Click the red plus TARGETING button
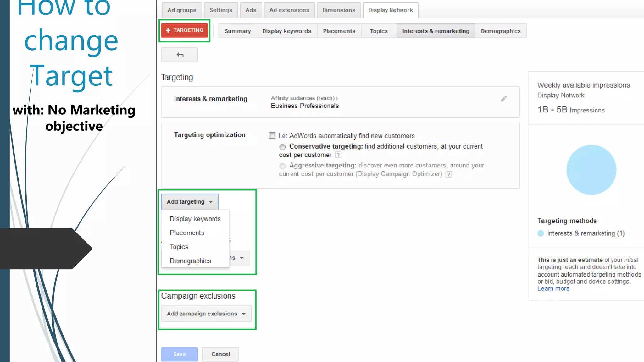Screen dimensions: 644x362 [x=185, y=30]
